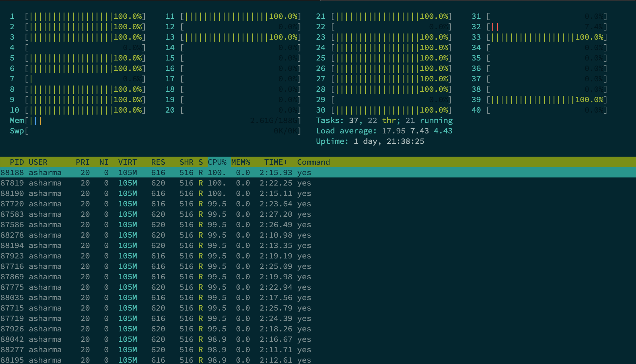Click the CPU 7 usage meter
636x364 pixels.
(x=78, y=79)
